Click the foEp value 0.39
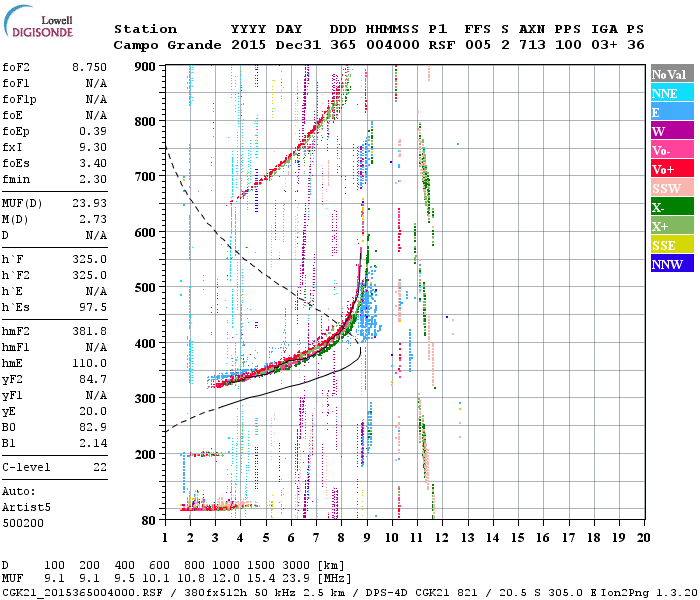Image resolution: width=700 pixels, height=600 pixels. [93, 131]
